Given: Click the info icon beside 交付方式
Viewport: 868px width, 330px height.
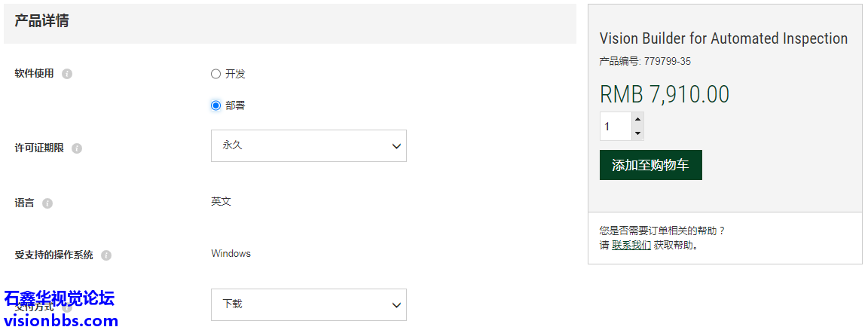Looking at the screenshot, I should 67,307.
